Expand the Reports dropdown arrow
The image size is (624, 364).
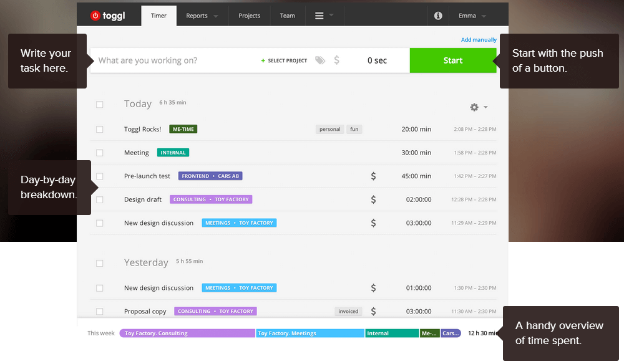click(216, 16)
